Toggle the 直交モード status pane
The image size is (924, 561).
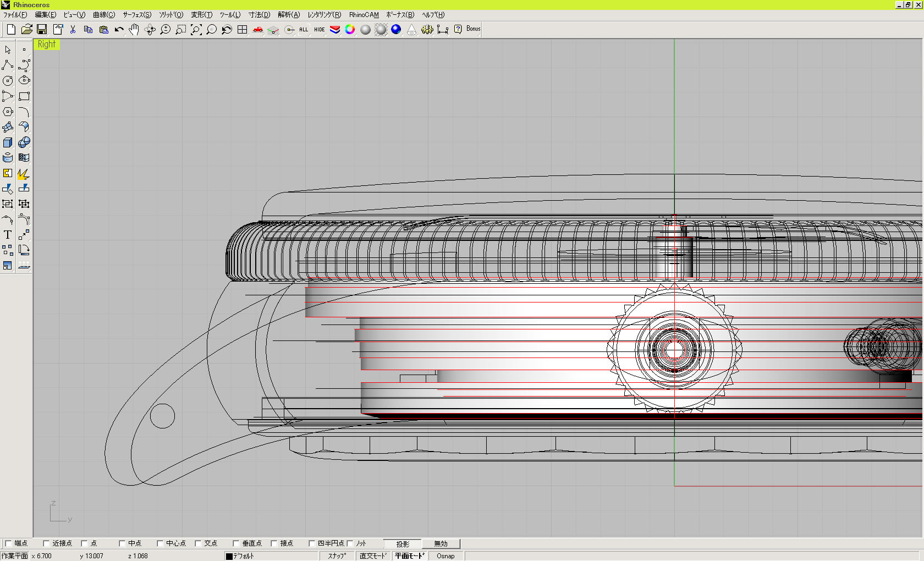click(x=373, y=556)
